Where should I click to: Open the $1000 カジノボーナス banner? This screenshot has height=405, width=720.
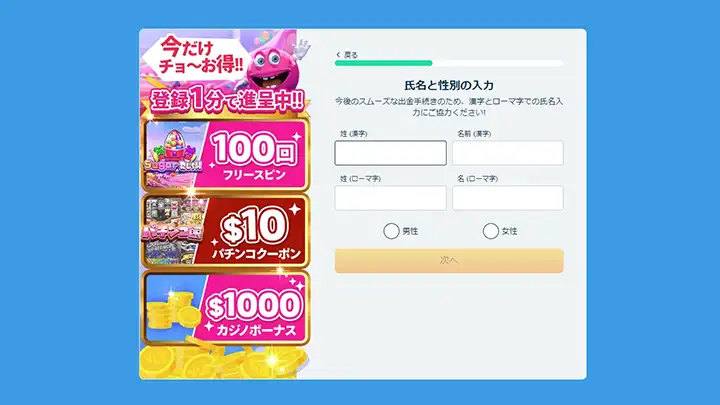225,309
